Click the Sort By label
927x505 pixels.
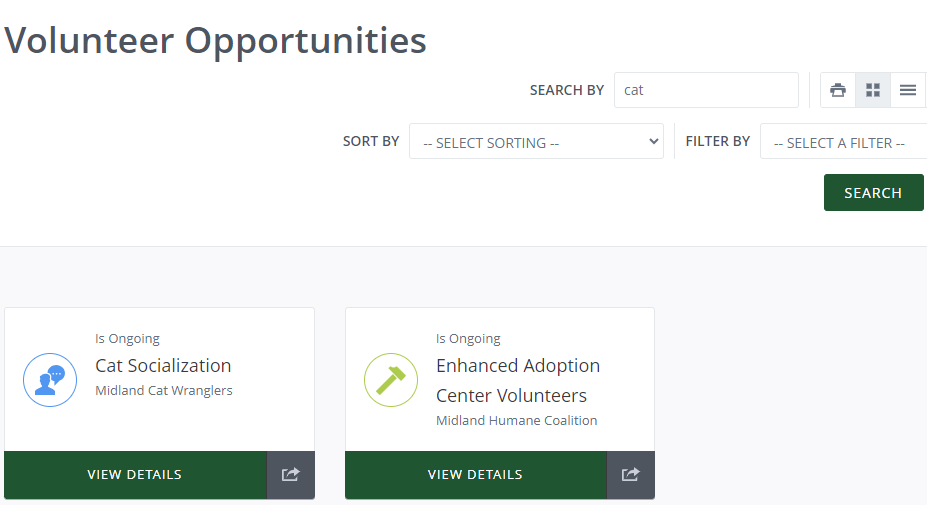tap(371, 142)
